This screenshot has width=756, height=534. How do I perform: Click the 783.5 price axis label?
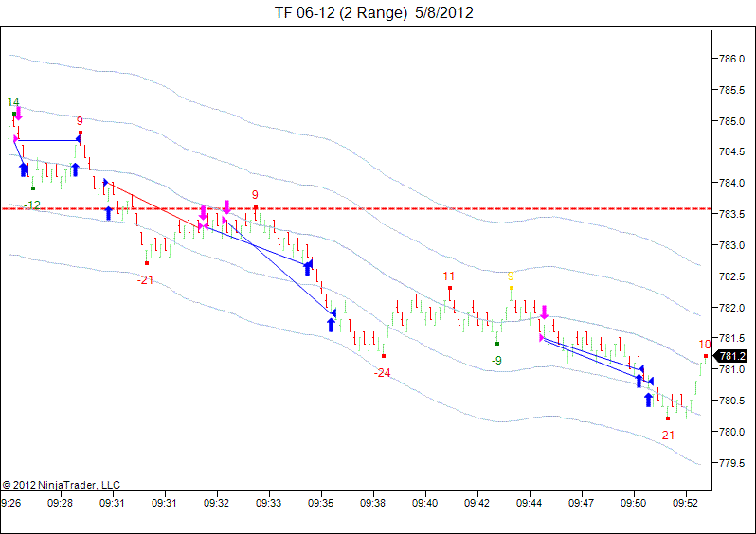coord(731,214)
